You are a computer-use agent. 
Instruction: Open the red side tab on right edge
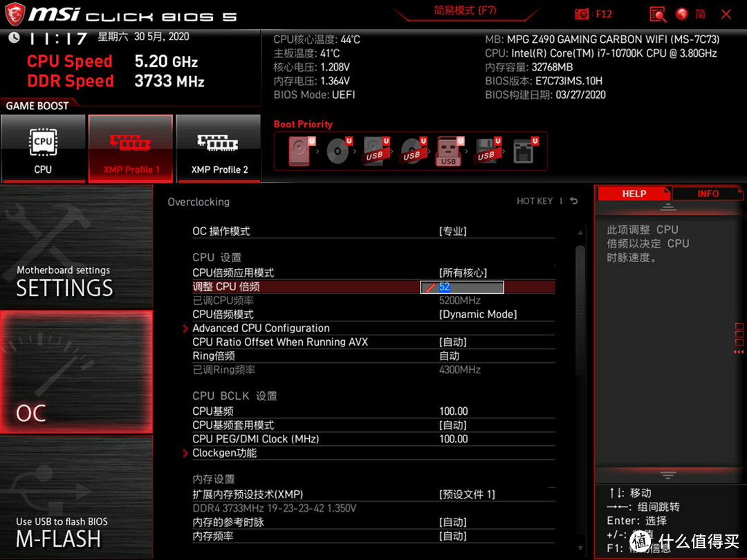click(739, 338)
